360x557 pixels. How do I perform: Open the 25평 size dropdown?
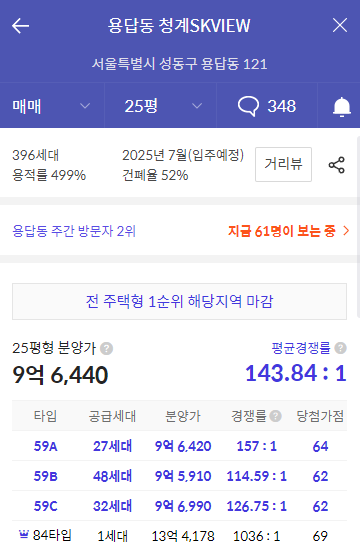(161, 106)
